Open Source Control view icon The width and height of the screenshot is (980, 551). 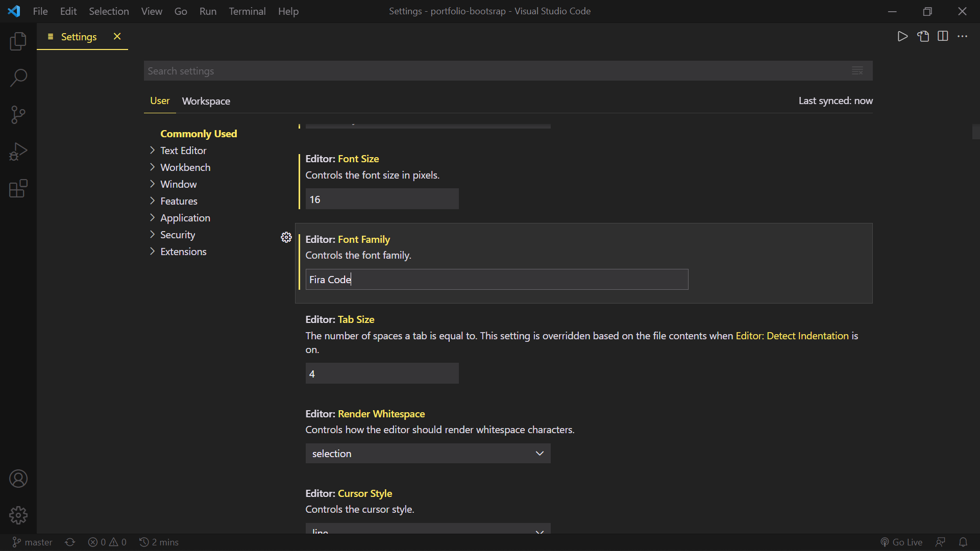(x=18, y=115)
